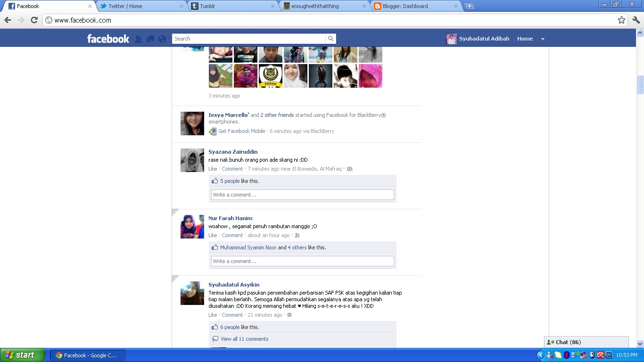Click the comment bubble icon beside View all 11 comments

click(215, 339)
